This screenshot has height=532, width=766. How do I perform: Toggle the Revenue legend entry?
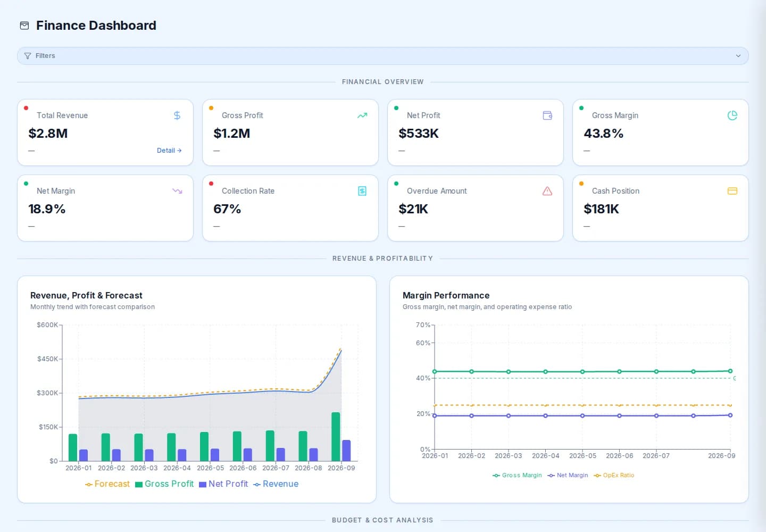[276, 484]
